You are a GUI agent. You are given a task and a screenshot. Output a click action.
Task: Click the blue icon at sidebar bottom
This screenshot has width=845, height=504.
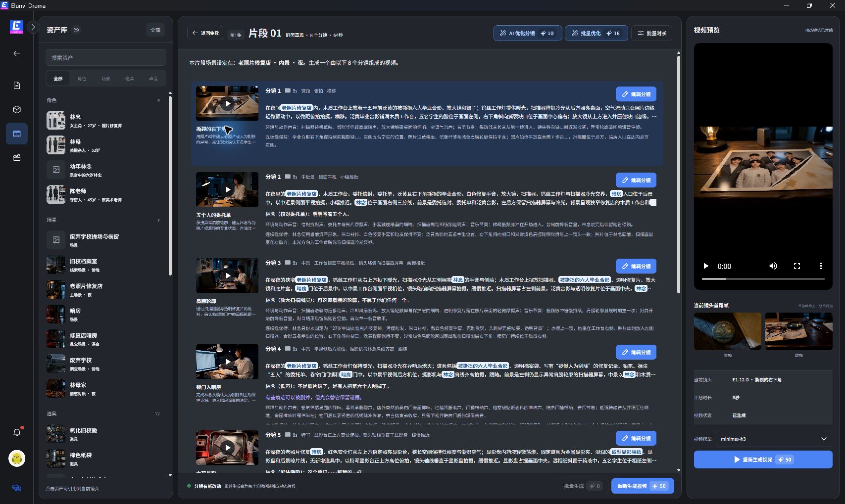pos(16,488)
